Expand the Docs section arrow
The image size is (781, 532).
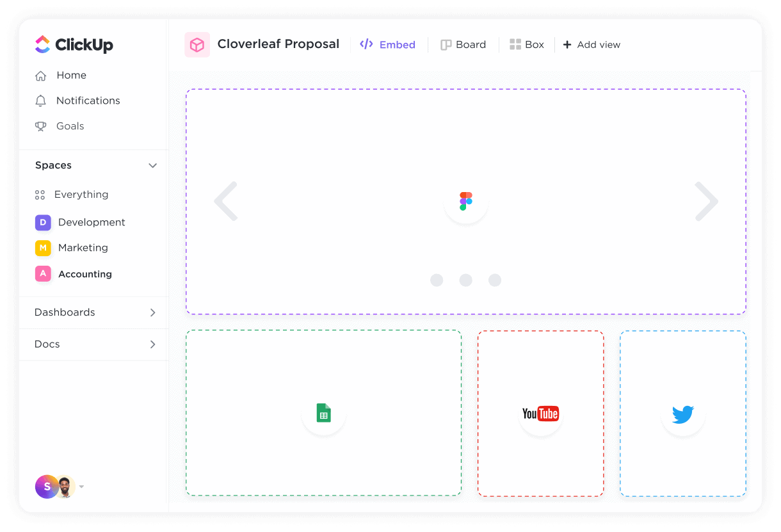[x=152, y=344]
